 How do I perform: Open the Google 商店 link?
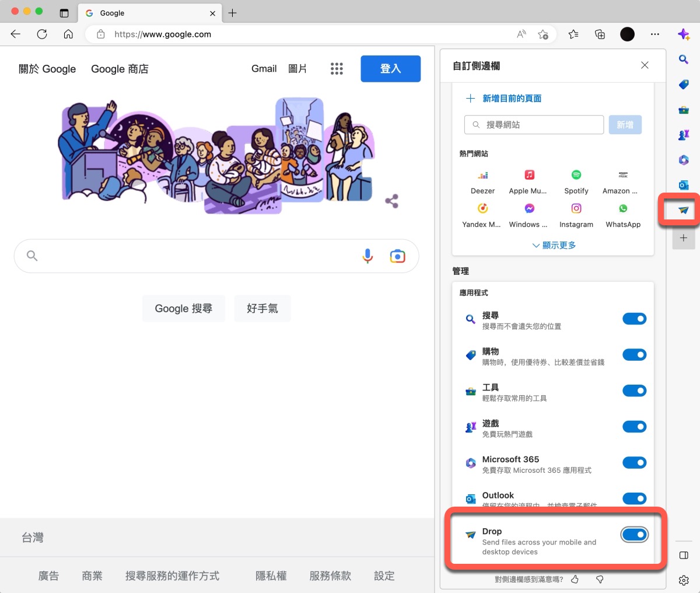(x=120, y=69)
